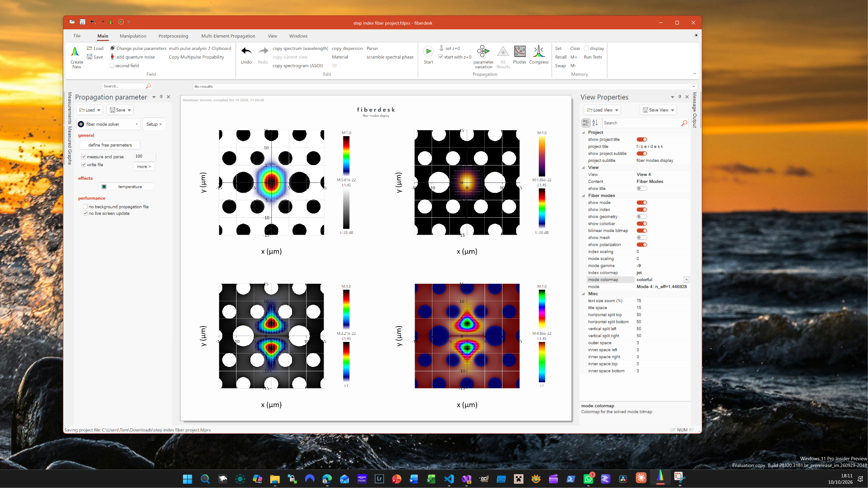Click define free parameters button
868x488 pixels.
[x=110, y=145]
